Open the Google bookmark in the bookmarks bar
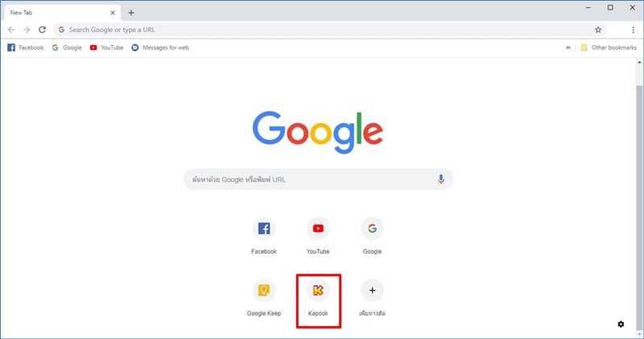The width and height of the screenshot is (644, 339). pyautogui.click(x=67, y=48)
